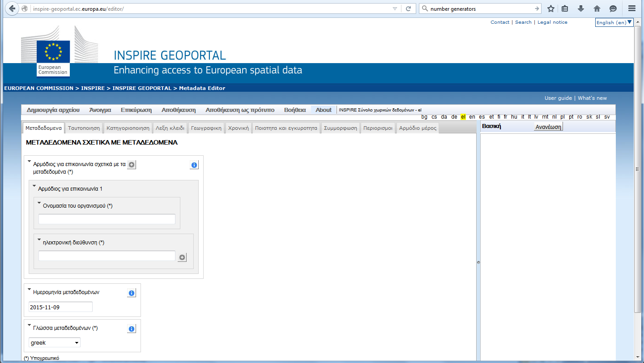Open the Legal notice link
Image resolution: width=644 pixels, height=363 pixels.
click(x=552, y=22)
